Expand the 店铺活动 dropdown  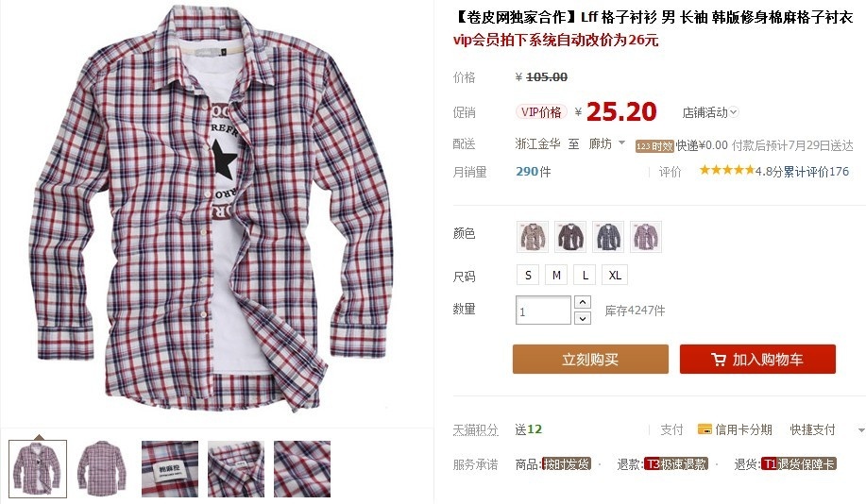coord(710,112)
